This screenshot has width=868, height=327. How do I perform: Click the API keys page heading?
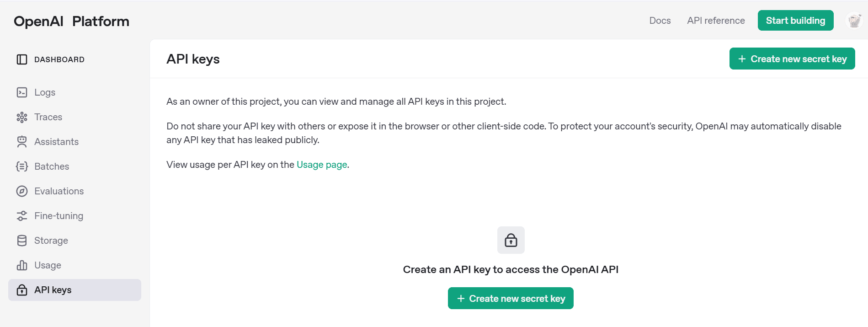pos(193,59)
